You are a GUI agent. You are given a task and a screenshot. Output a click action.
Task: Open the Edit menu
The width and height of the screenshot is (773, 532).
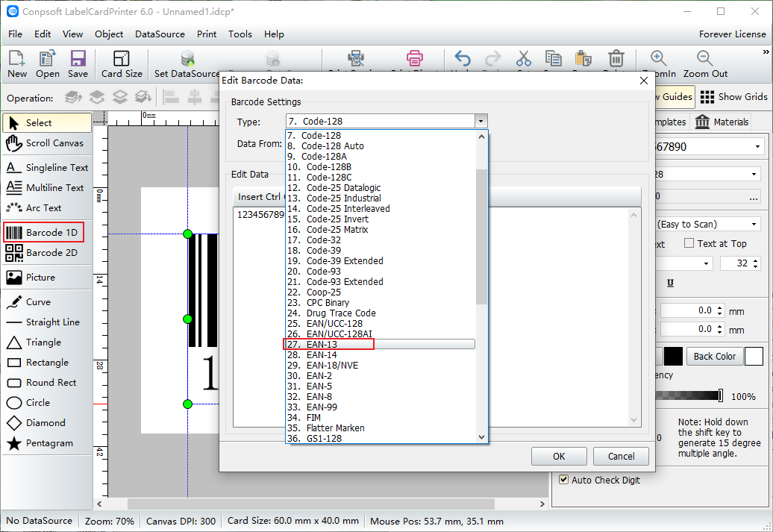tap(43, 34)
